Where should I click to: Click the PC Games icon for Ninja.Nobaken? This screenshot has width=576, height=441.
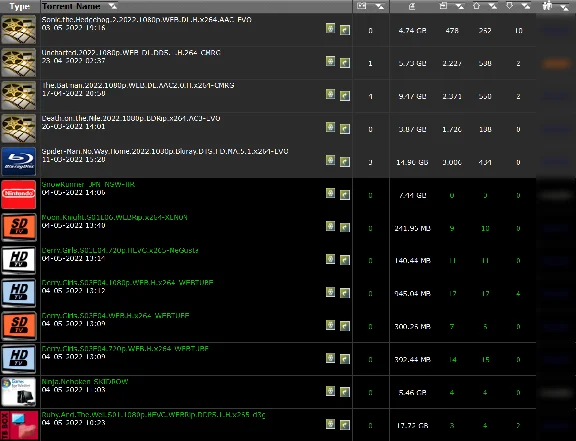(19, 392)
